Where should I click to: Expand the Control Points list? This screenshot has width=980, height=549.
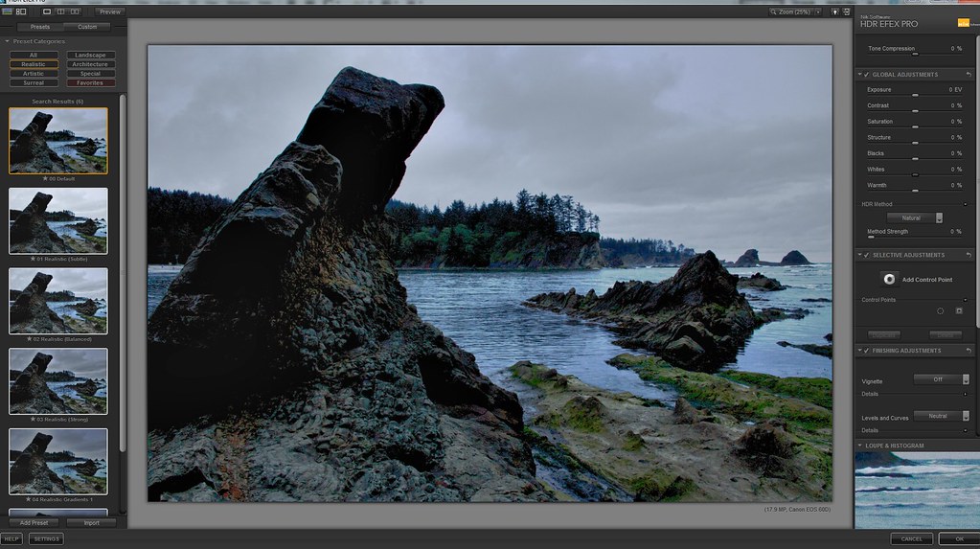pos(965,300)
